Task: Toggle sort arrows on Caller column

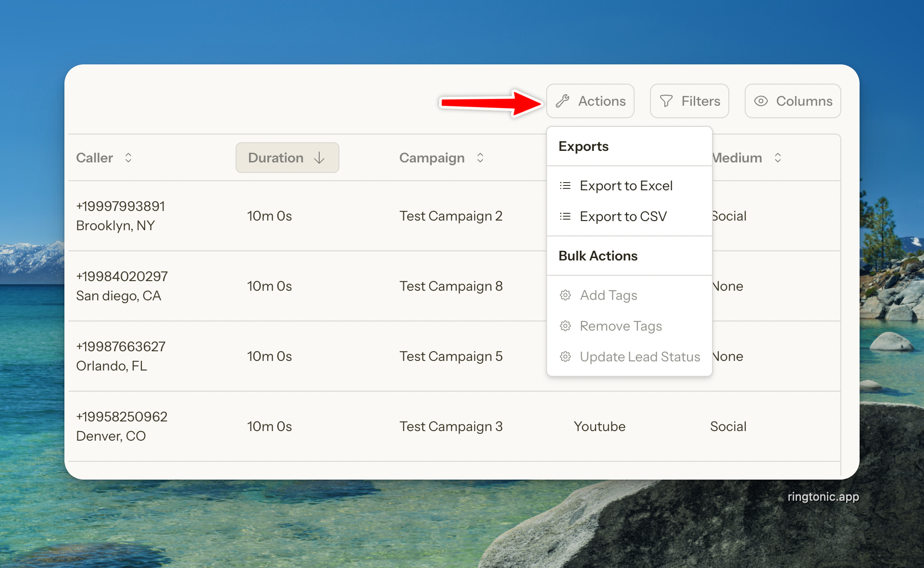Action: coord(128,158)
